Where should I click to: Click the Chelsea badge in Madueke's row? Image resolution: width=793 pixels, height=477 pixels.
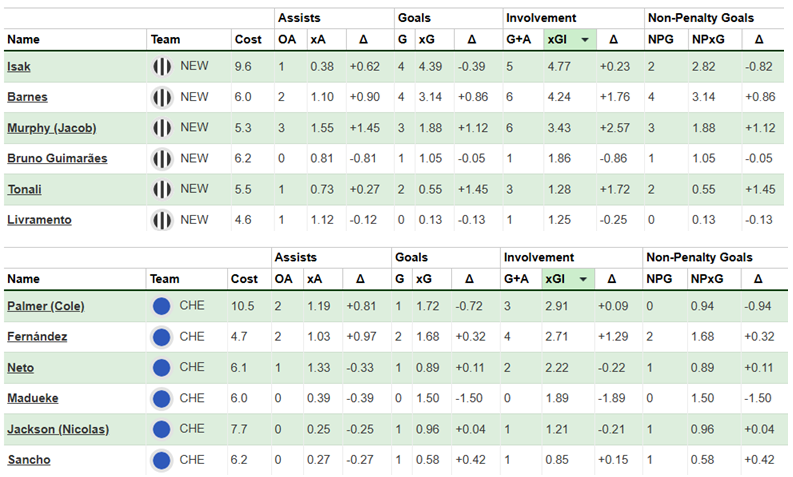click(x=162, y=398)
